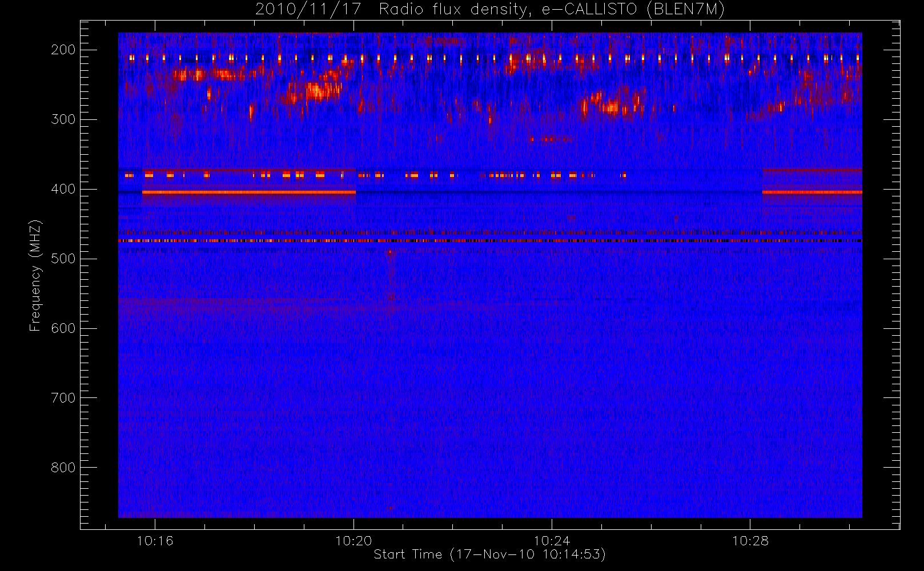Click the 700 frequency tick label
Viewport: 924px width, 571px height.
[63, 398]
